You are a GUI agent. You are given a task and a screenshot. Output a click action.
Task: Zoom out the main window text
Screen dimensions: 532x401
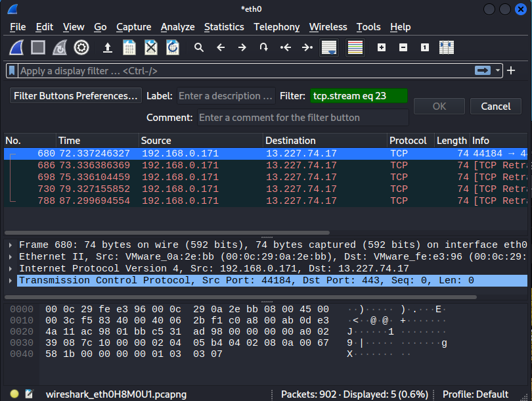click(x=403, y=47)
